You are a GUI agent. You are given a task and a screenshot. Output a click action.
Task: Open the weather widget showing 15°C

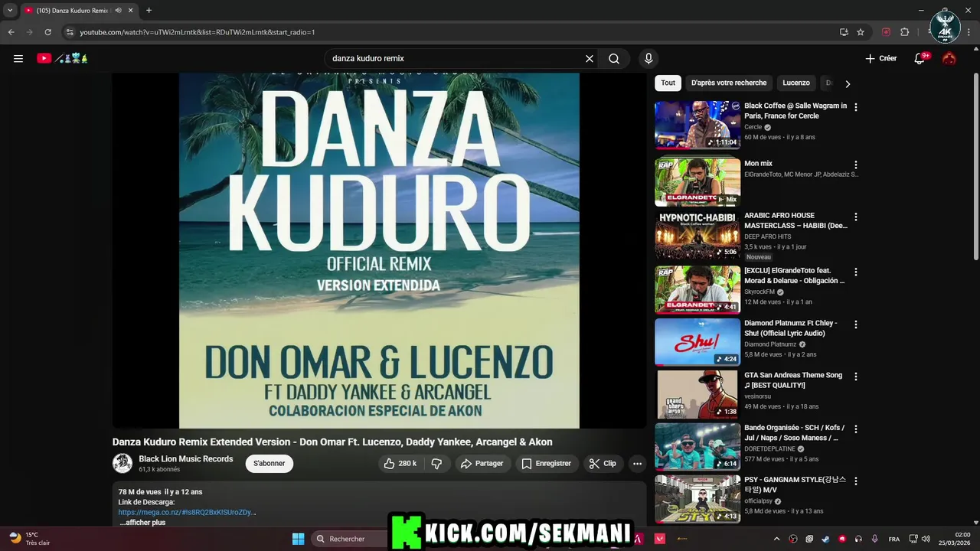[x=29, y=539]
